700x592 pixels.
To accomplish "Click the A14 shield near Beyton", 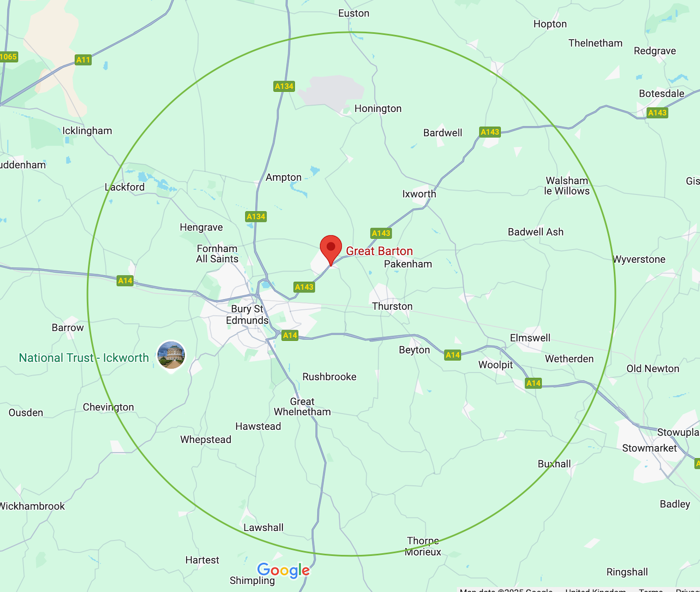I will (x=452, y=355).
